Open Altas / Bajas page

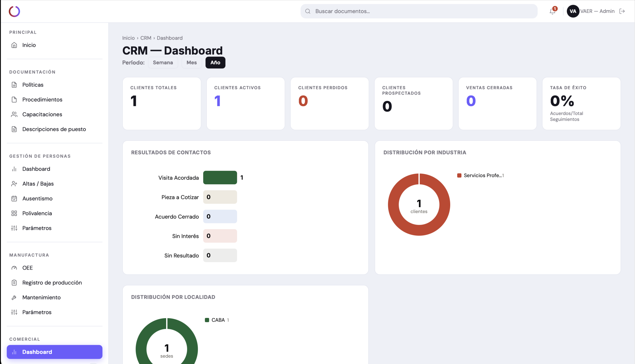[55, 184]
